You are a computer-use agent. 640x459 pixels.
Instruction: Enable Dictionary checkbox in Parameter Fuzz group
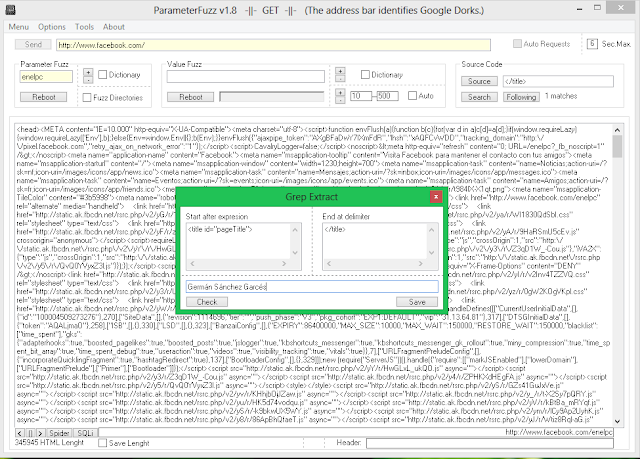pos(102,74)
